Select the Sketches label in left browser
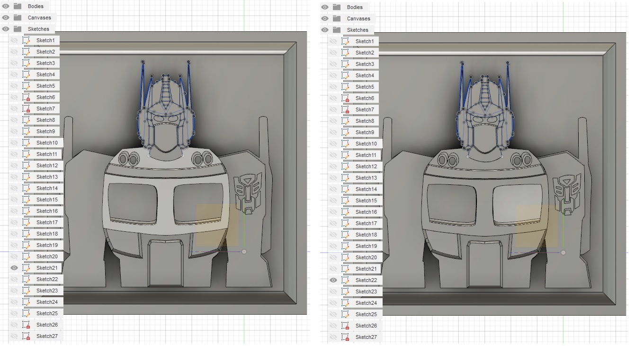The height and width of the screenshot is (346, 644). coord(38,29)
